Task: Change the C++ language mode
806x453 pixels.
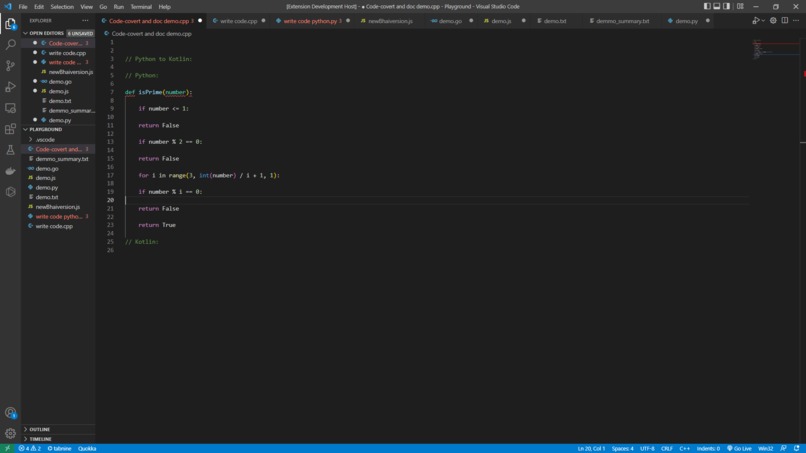Action: 684,448
